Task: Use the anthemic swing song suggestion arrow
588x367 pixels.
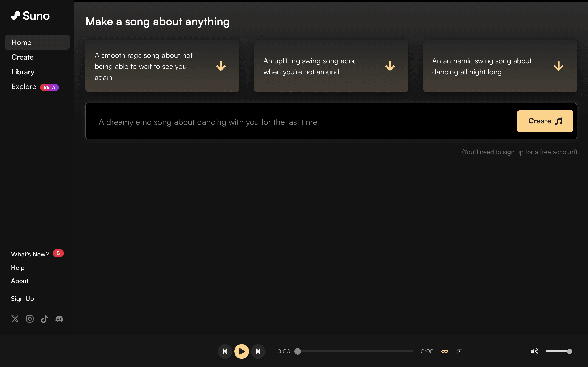Action: point(558,66)
